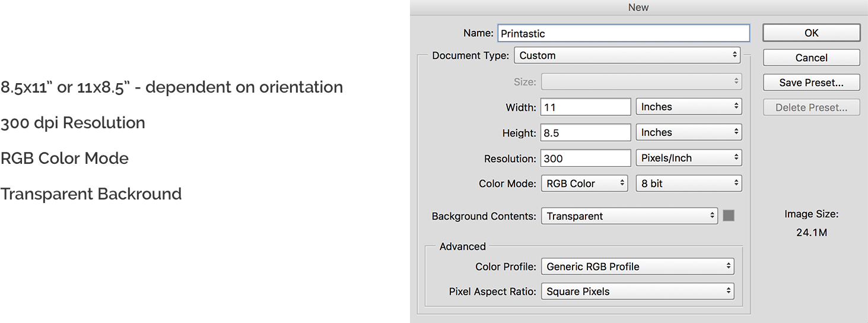The image size is (868, 323).
Task: Click the OK button
Action: click(x=812, y=33)
